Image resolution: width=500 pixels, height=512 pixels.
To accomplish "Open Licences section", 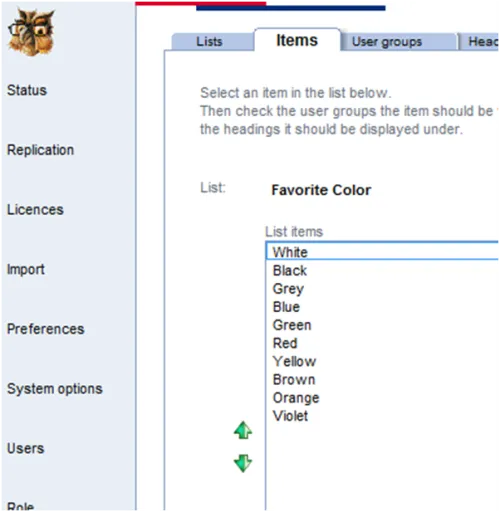I will coord(35,210).
